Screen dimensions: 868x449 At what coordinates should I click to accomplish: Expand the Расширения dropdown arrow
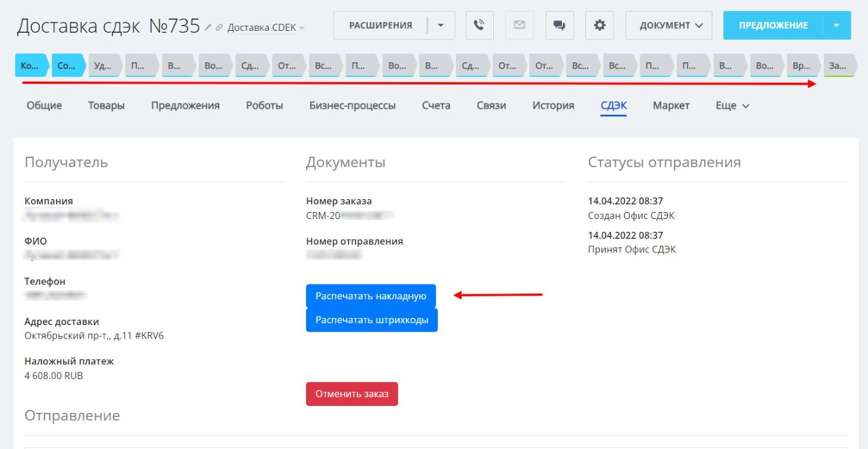pos(440,25)
